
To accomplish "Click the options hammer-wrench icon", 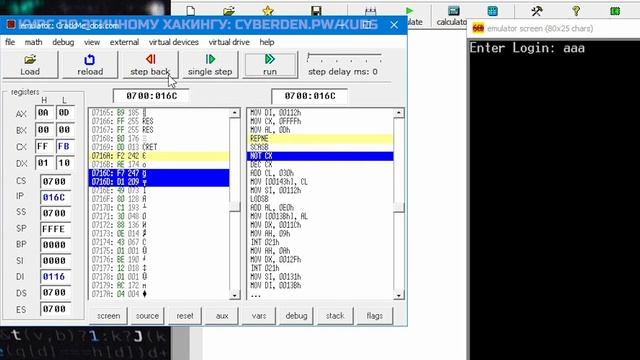I will [537, 11].
